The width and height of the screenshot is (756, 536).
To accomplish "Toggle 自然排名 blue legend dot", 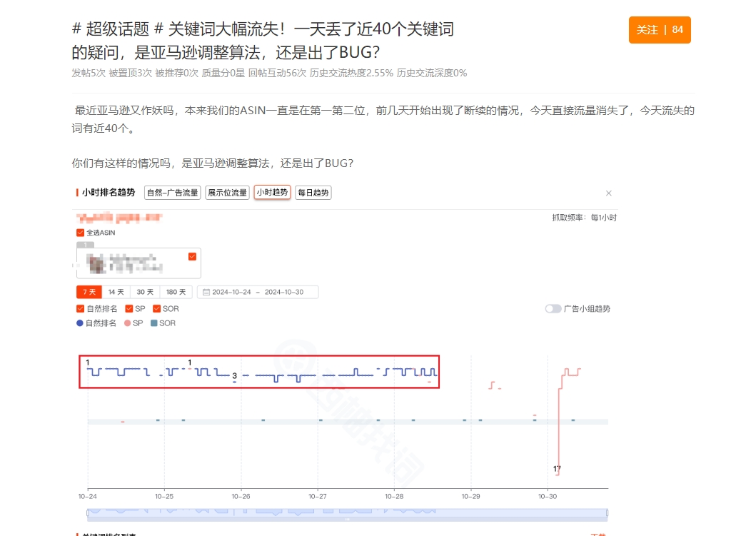I will point(79,323).
